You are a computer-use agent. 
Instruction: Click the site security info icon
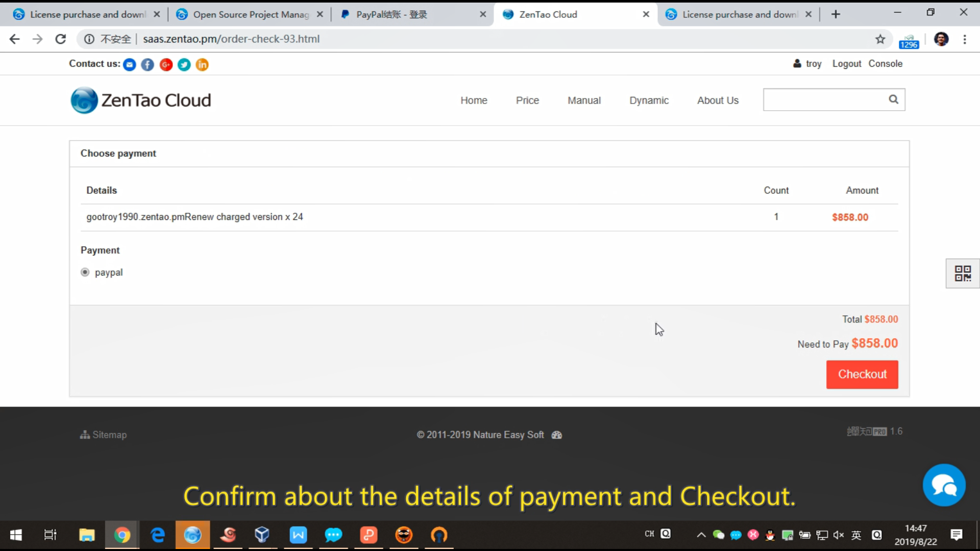coord(89,39)
